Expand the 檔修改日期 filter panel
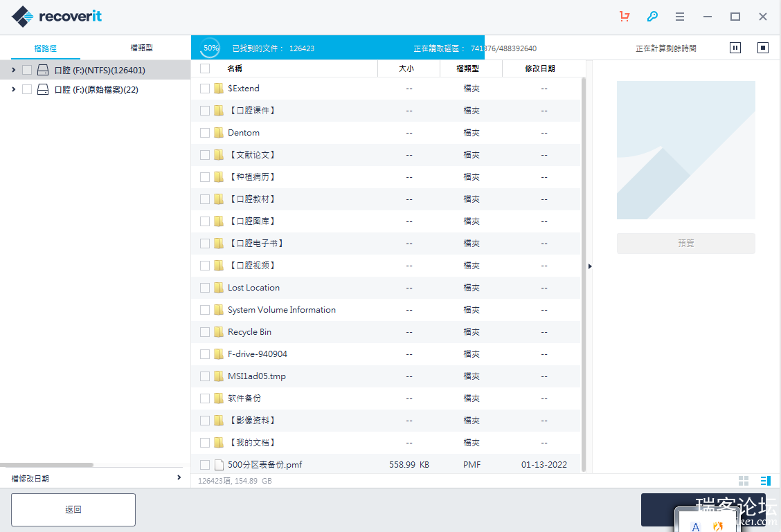 (x=179, y=478)
